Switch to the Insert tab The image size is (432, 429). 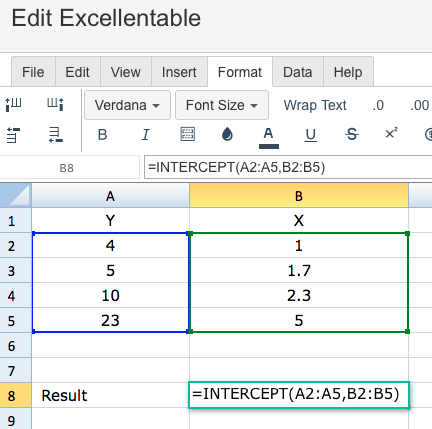coord(179,72)
